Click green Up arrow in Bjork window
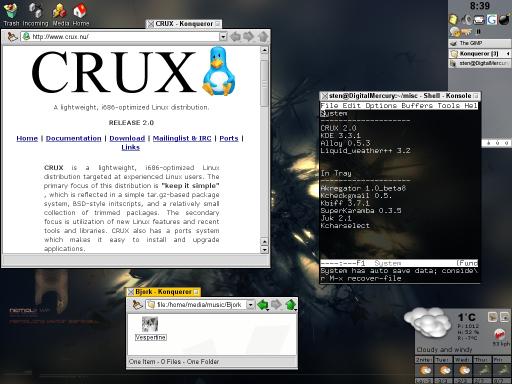 pyautogui.click(x=291, y=305)
